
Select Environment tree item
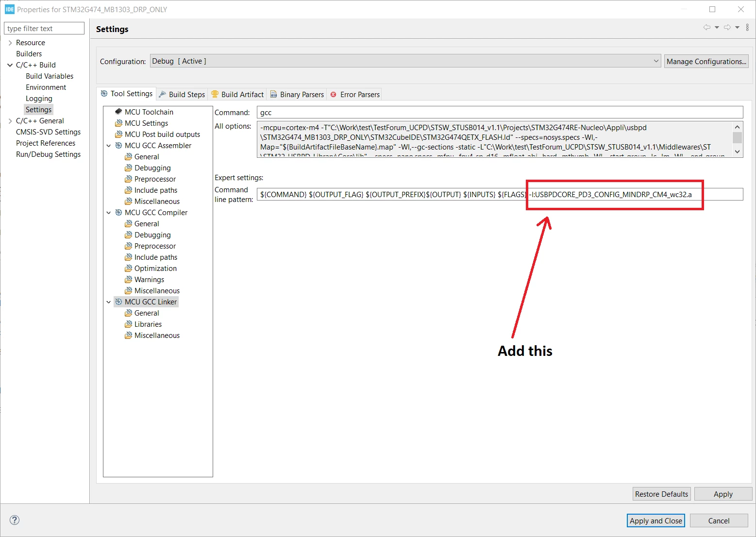(46, 87)
